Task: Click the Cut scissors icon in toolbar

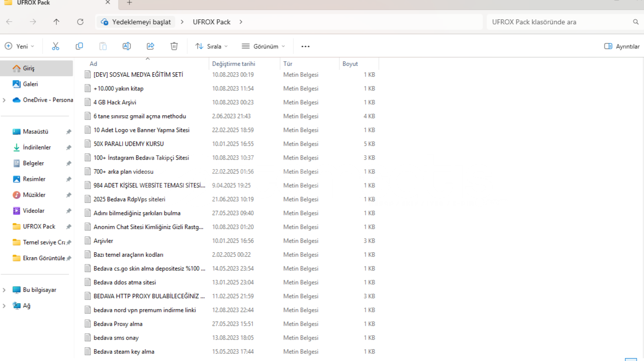Action: coord(55,46)
